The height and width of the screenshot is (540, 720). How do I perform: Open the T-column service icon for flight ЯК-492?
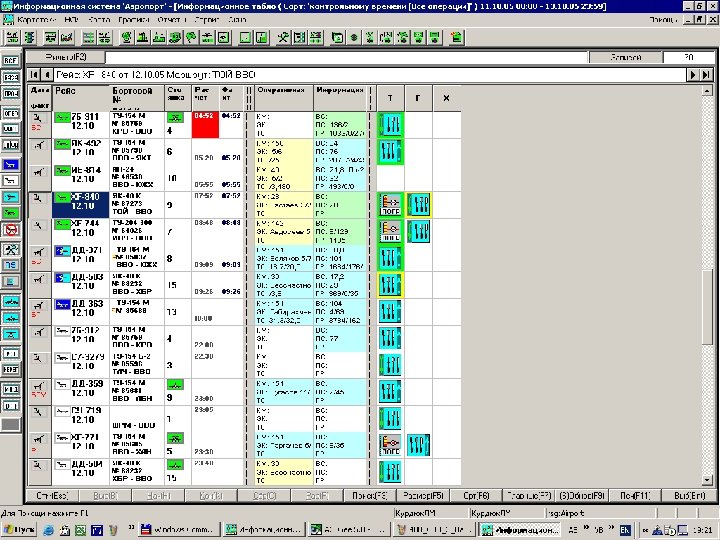tap(390, 152)
